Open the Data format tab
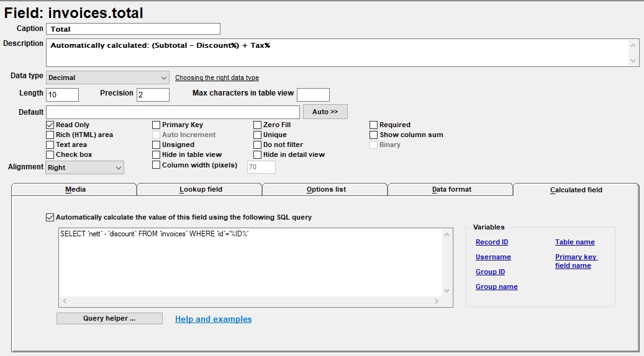Image resolution: width=644 pixels, height=356 pixels. 451,190
